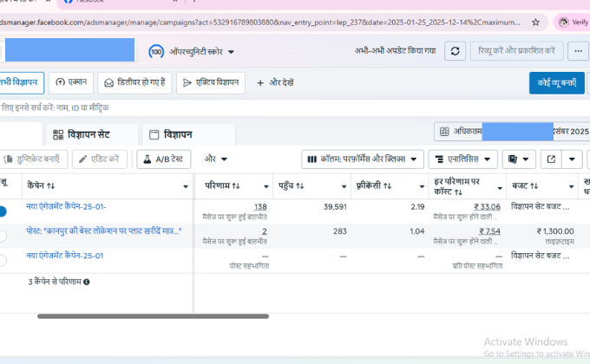This screenshot has width=590, height=364.
Task: Click the refresh data icon button
Action: (456, 51)
